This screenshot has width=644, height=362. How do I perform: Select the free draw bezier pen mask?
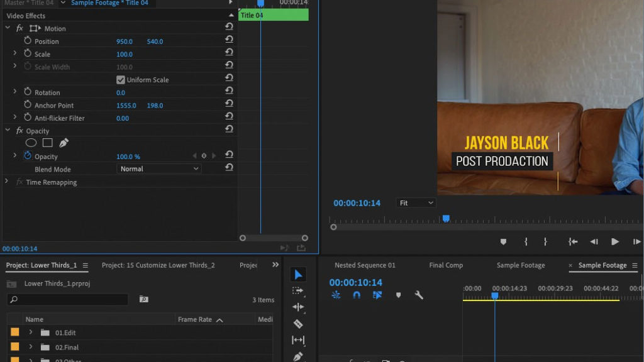(64, 143)
